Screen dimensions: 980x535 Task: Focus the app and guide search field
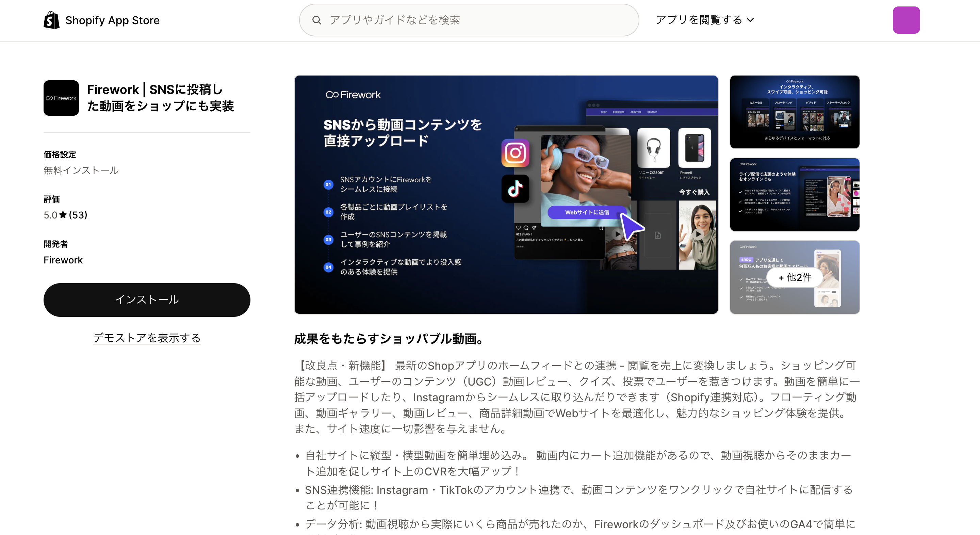pyautogui.click(x=469, y=20)
